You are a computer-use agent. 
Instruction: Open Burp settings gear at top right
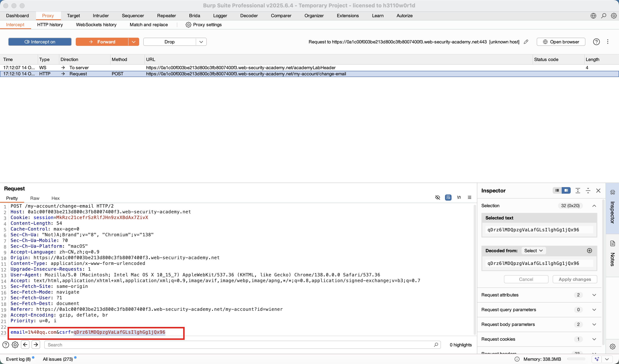pos(614,16)
